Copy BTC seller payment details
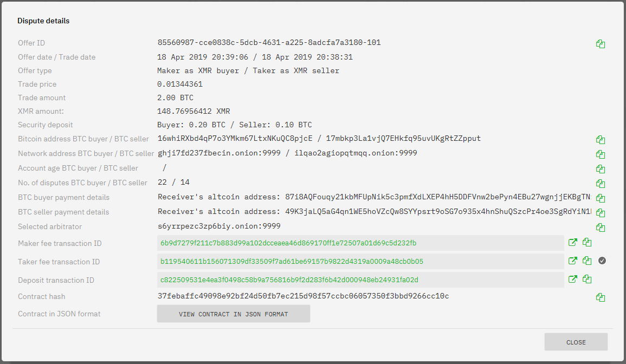The image size is (626, 364). point(601,213)
